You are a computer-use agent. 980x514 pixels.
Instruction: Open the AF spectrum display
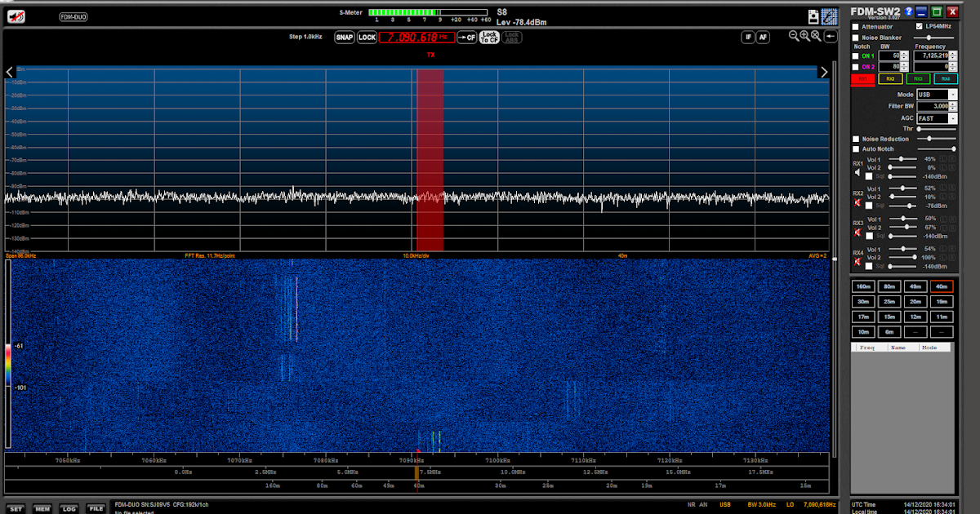tap(763, 37)
